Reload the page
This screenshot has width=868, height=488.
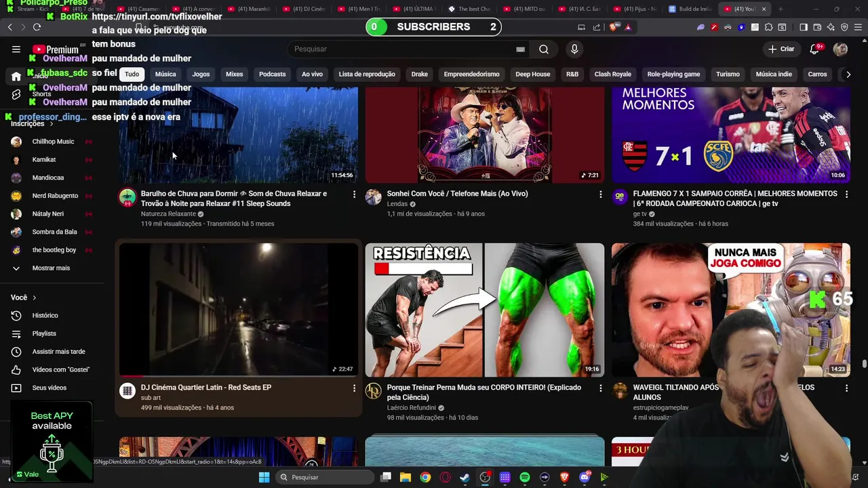point(37,27)
